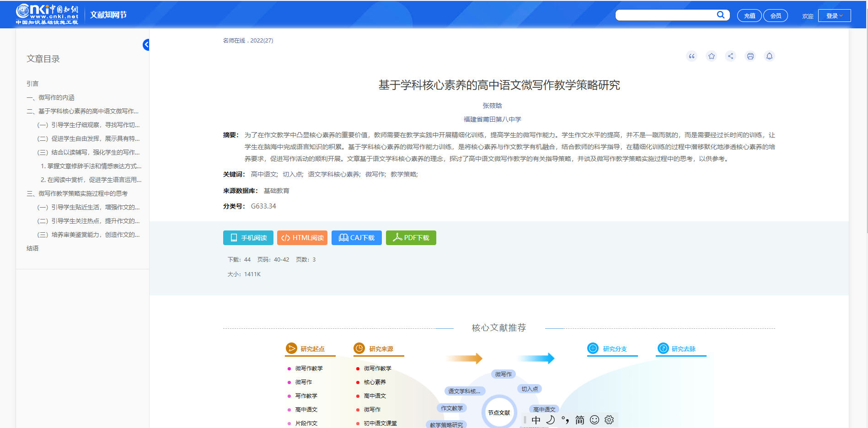Click the keyword 教学策略 link
The height and width of the screenshot is (428, 868).
(404, 174)
